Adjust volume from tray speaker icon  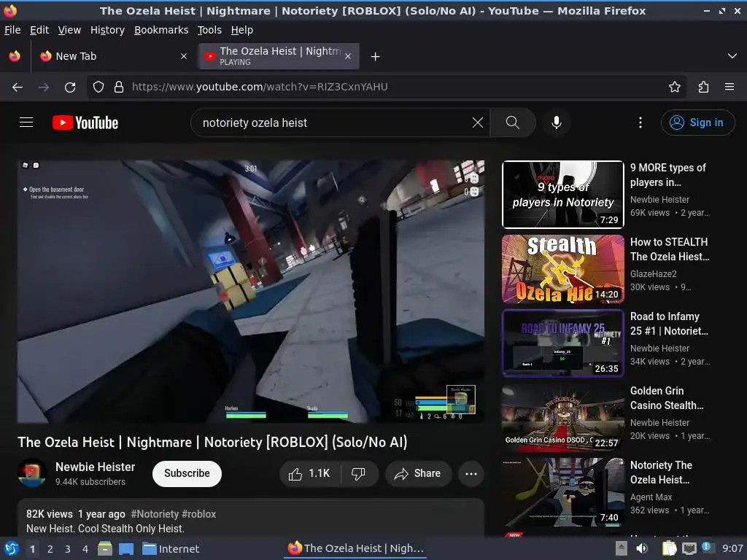[x=642, y=548]
